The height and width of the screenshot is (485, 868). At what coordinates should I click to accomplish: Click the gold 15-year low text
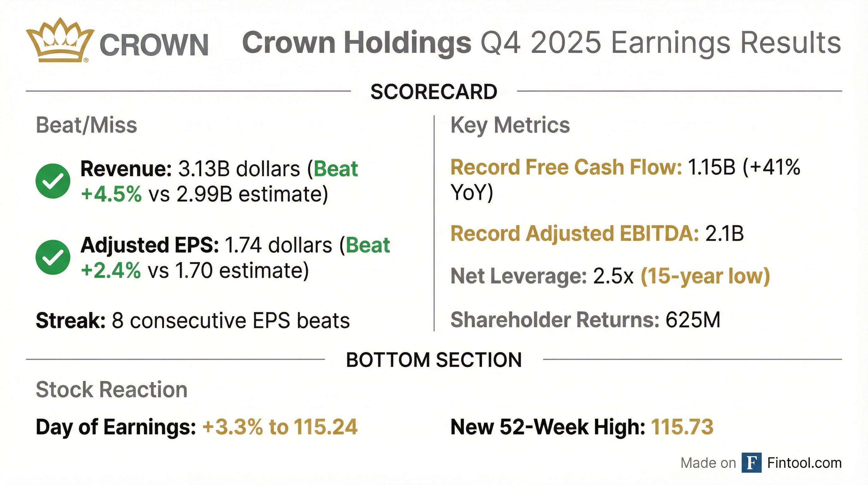point(705,276)
